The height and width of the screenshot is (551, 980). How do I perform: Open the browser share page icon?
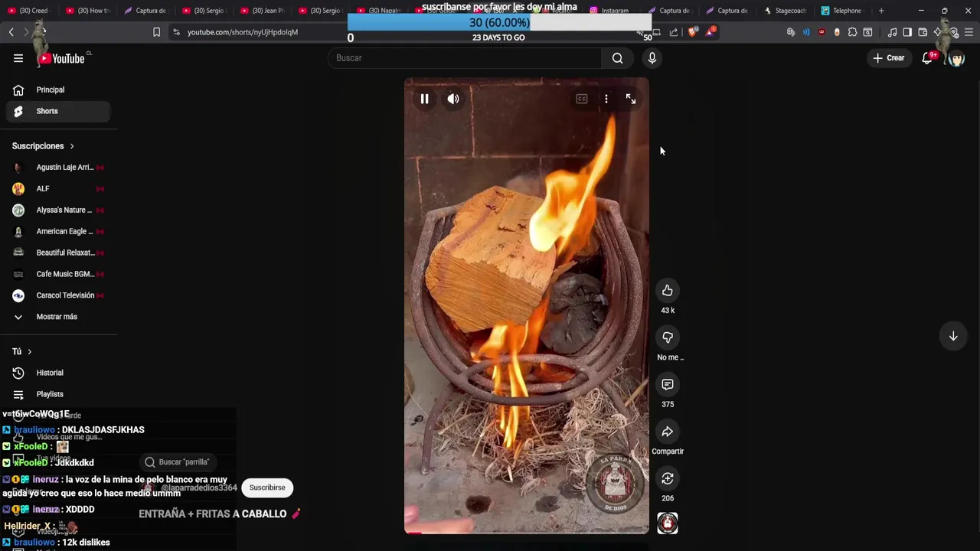[674, 32]
